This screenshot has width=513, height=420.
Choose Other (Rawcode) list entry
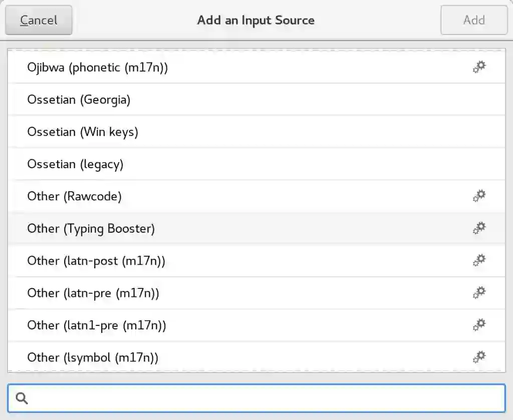[75, 196]
